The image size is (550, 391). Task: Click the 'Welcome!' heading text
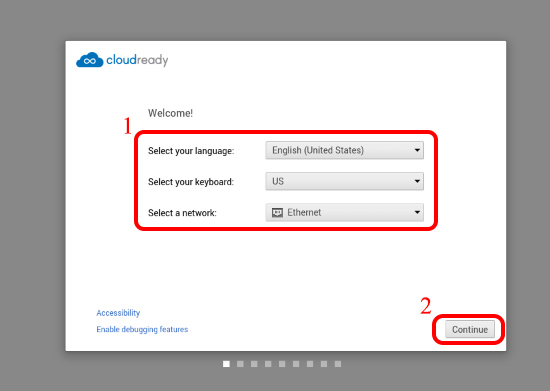[x=170, y=113]
